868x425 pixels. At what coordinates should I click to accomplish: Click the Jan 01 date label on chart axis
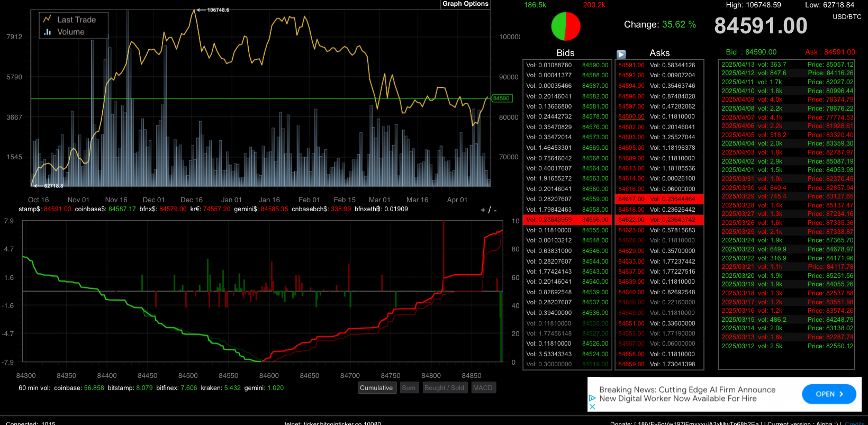(231, 200)
